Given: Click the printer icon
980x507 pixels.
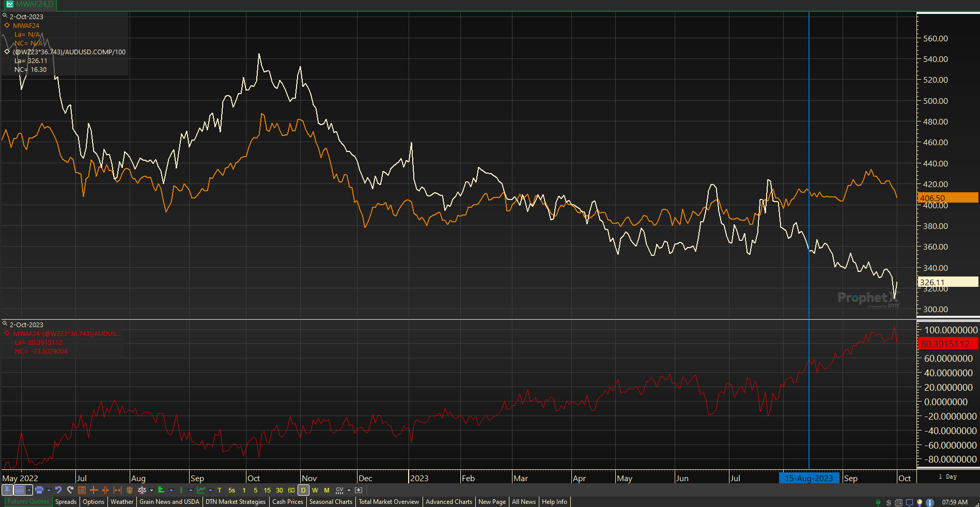Looking at the screenshot, I should pyautogui.click(x=39, y=490).
